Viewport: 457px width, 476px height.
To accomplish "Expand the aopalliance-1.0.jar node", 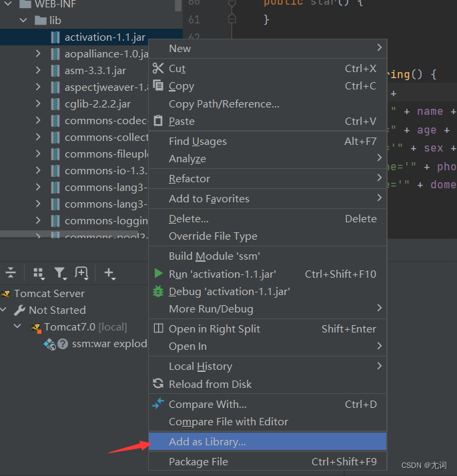I will (x=38, y=53).
